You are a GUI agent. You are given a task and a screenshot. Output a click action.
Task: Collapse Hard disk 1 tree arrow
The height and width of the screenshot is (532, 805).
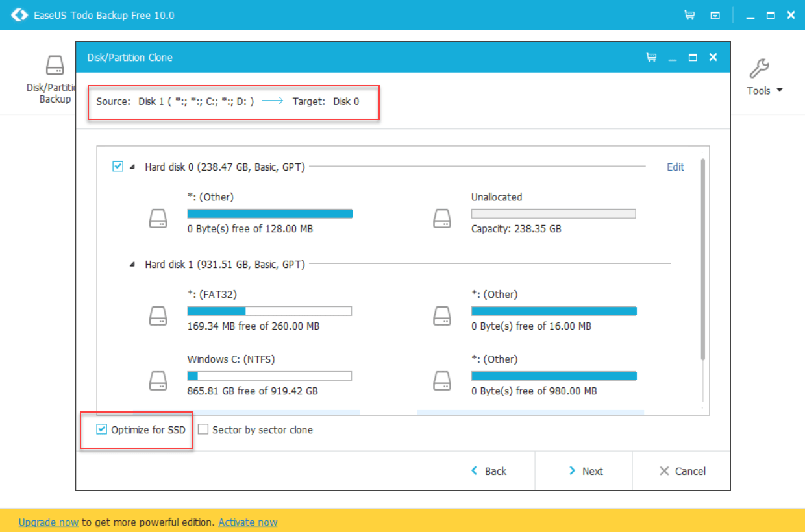coord(132,265)
